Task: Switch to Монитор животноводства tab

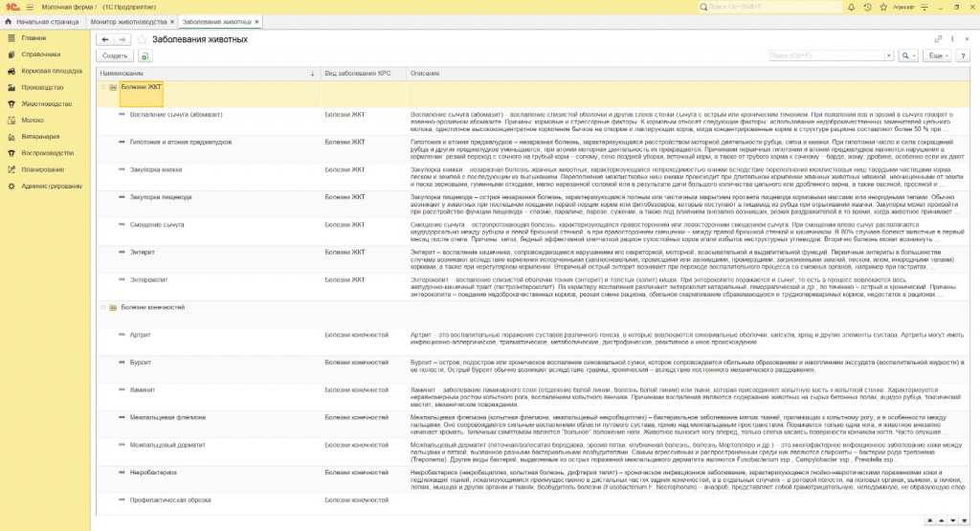Action: [127, 21]
